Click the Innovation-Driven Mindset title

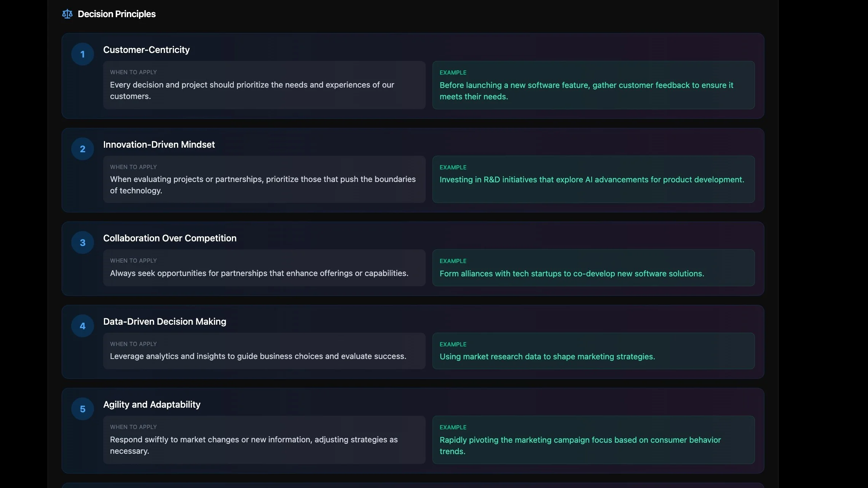[x=159, y=145]
